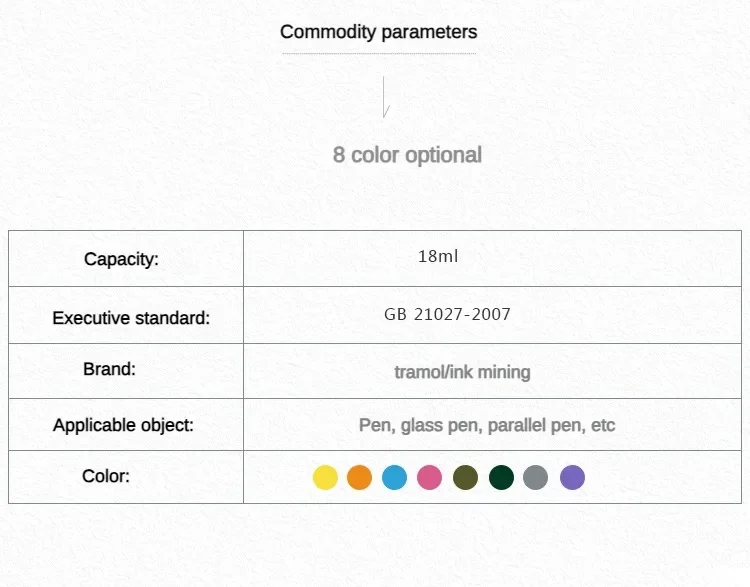Choose the blue color dot
750x587 pixels.
tap(394, 478)
